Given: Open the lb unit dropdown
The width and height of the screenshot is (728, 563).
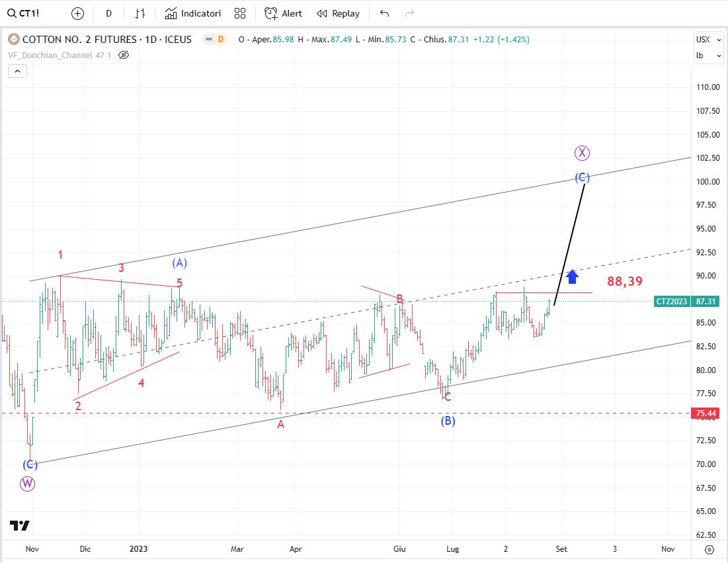Looking at the screenshot, I should point(709,56).
